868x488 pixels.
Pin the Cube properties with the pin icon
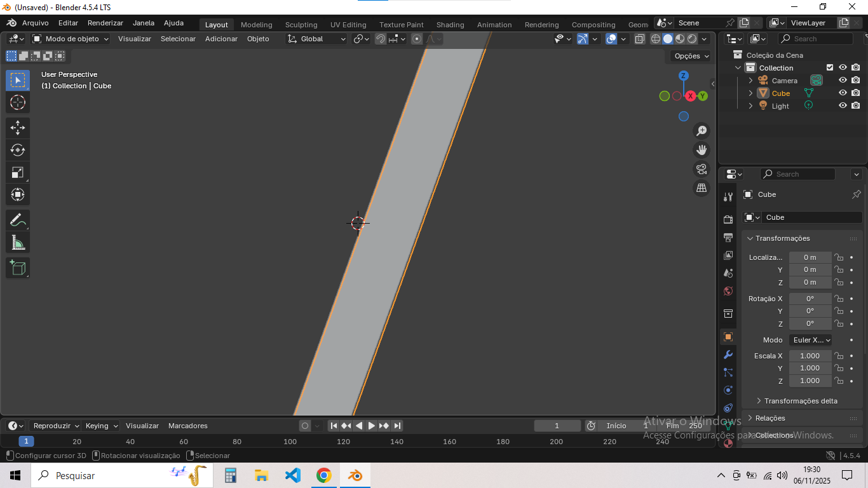pos(856,194)
